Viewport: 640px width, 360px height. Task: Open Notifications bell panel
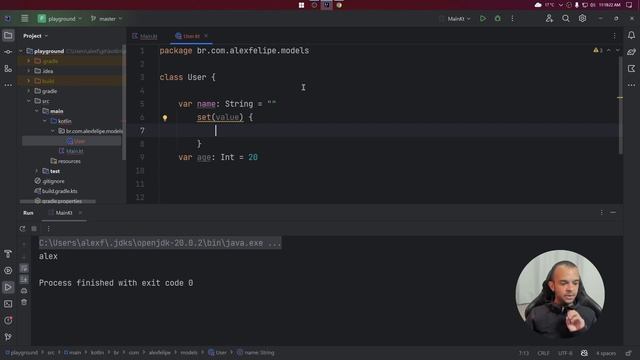tap(631, 36)
